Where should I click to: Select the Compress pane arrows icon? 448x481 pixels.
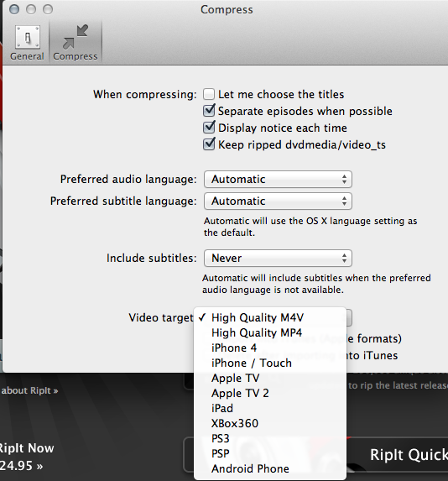(x=76, y=37)
